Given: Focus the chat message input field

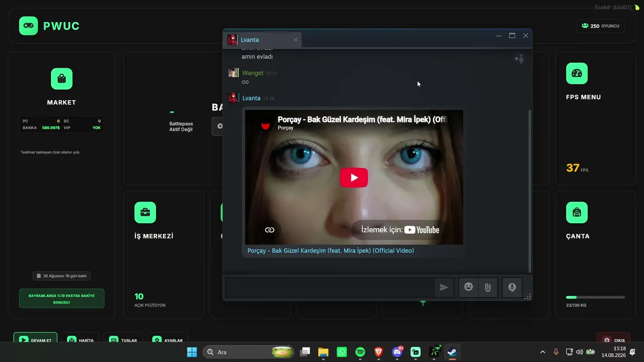Looking at the screenshot, I should (330, 287).
